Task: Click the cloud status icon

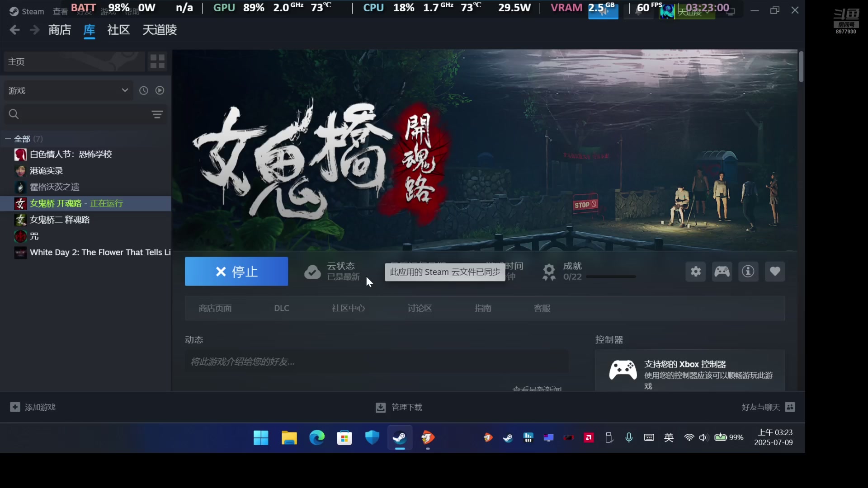Action: tap(312, 272)
